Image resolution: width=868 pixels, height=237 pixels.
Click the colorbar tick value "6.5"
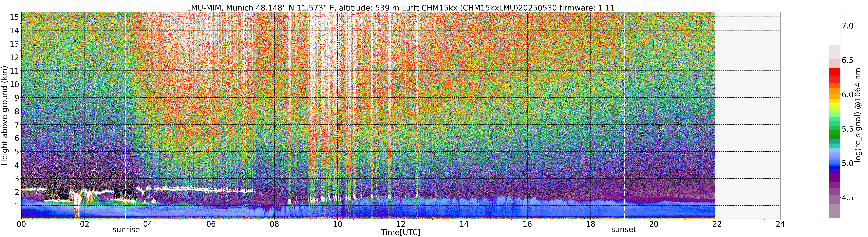click(847, 60)
